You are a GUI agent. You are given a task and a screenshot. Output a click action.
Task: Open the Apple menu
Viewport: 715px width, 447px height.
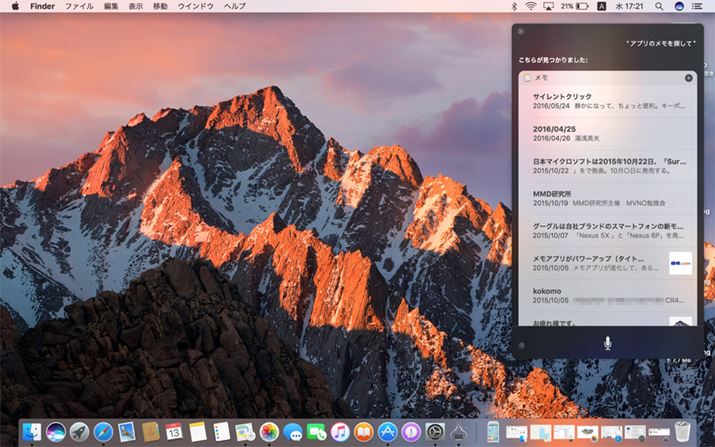[x=15, y=6]
